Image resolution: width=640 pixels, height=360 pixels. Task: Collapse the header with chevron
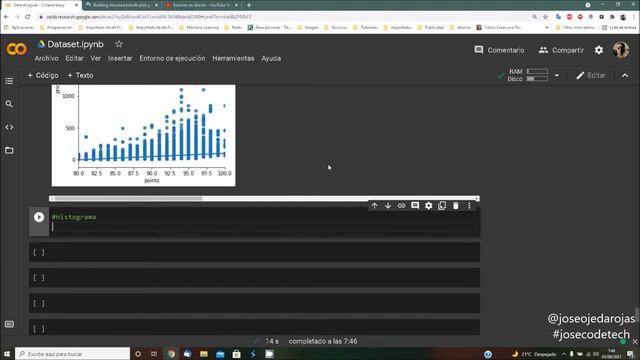(625, 76)
